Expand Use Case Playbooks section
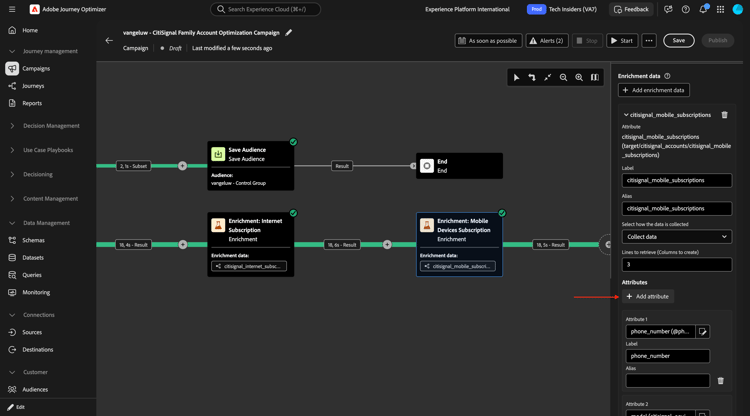Image resolution: width=750 pixels, height=416 pixels. [12, 150]
